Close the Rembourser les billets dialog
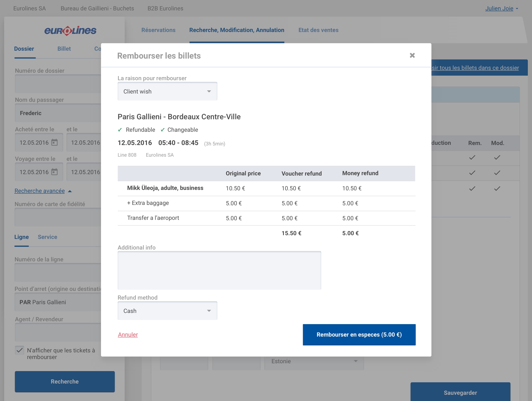532x401 pixels. point(412,55)
